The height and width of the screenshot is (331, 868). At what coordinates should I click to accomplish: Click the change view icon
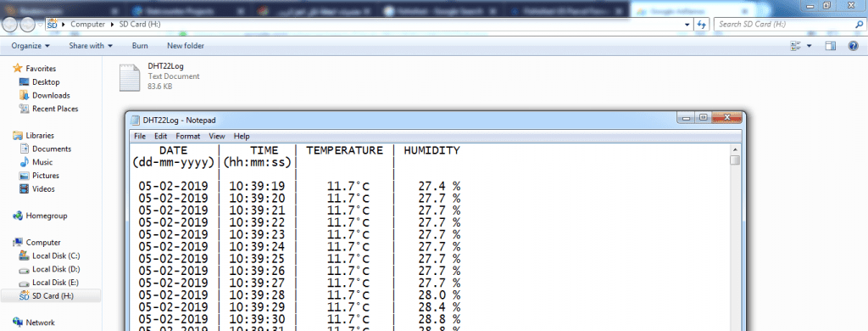pos(795,46)
